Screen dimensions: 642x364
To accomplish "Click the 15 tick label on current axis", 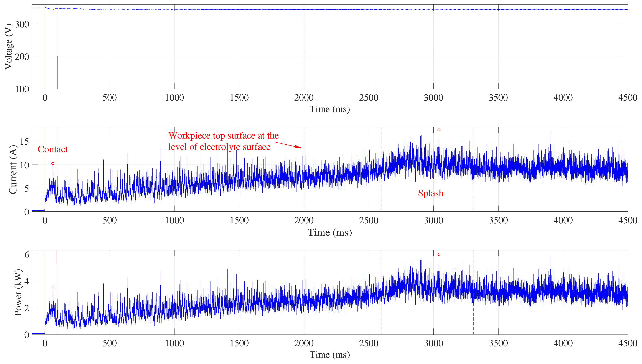I will (25, 142).
